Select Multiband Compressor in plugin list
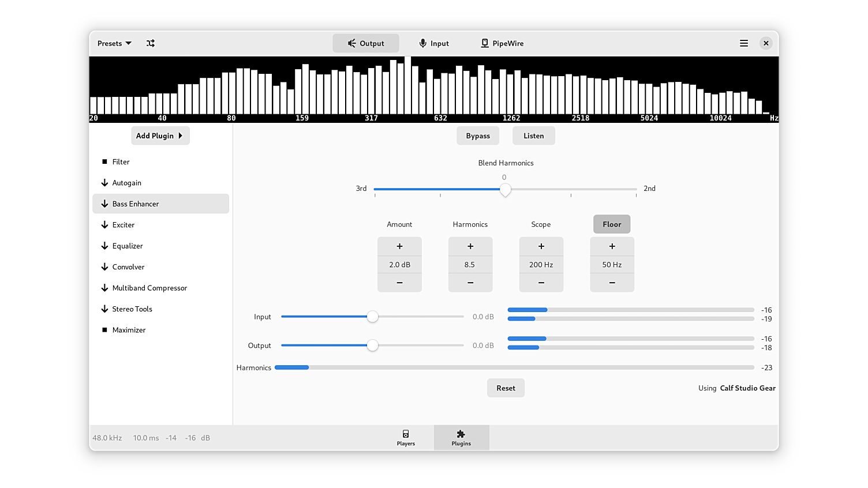Image resolution: width=868 pixels, height=488 pixels. [149, 288]
